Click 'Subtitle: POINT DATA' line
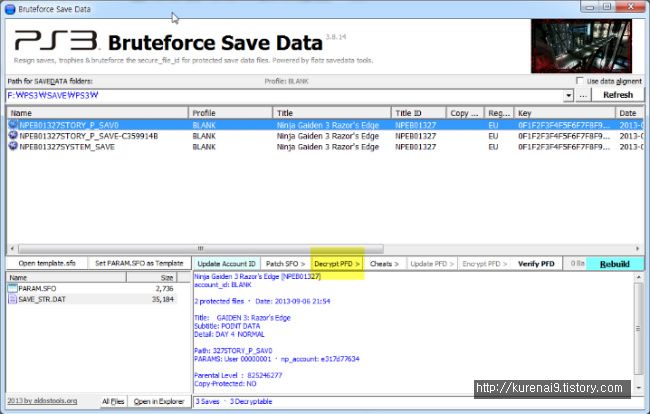The width and height of the screenshot is (650, 414). coord(227,326)
